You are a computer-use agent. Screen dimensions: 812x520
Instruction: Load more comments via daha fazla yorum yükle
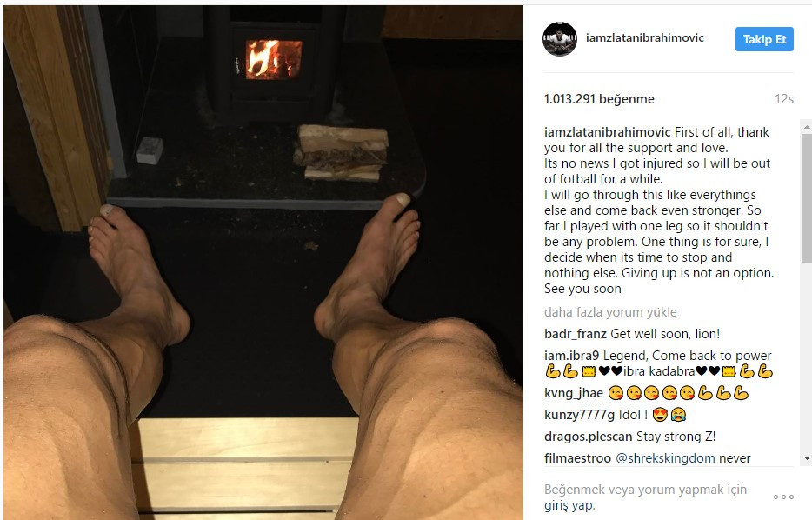pos(610,312)
